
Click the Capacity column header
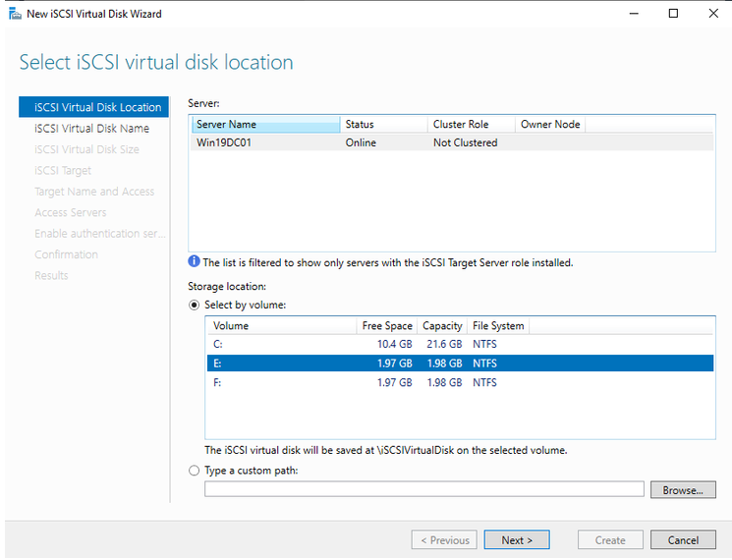click(x=441, y=326)
